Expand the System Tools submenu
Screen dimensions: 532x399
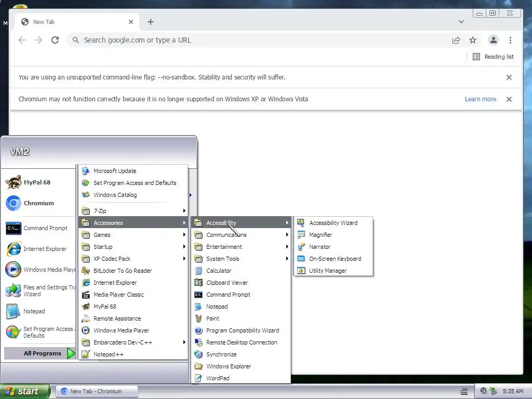pyautogui.click(x=241, y=259)
